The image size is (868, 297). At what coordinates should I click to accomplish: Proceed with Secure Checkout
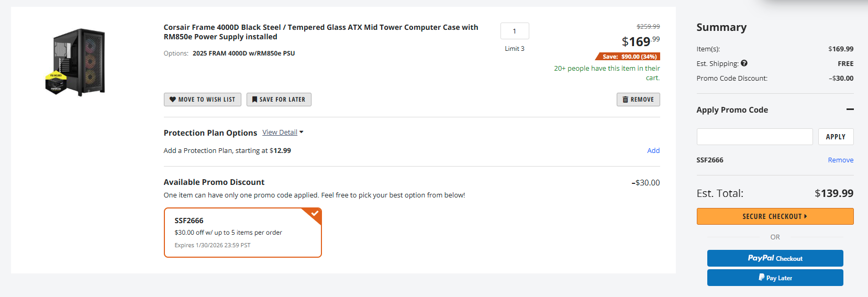[775, 216]
